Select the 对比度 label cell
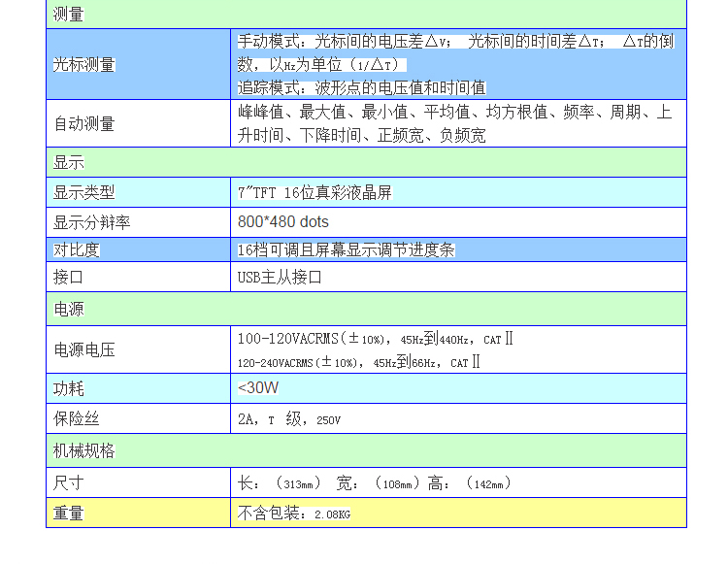Image resolution: width=728 pixels, height=564 pixels. (x=138, y=249)
